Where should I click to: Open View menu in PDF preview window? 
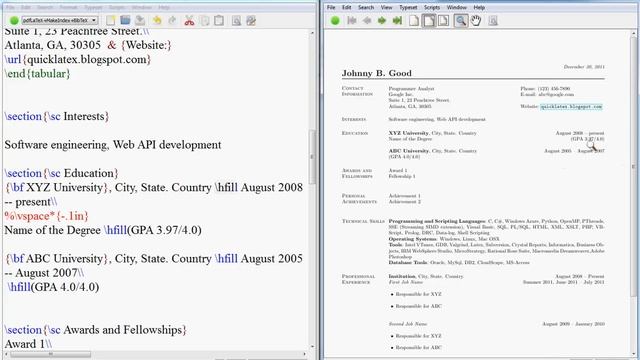(x=387, y=7)
